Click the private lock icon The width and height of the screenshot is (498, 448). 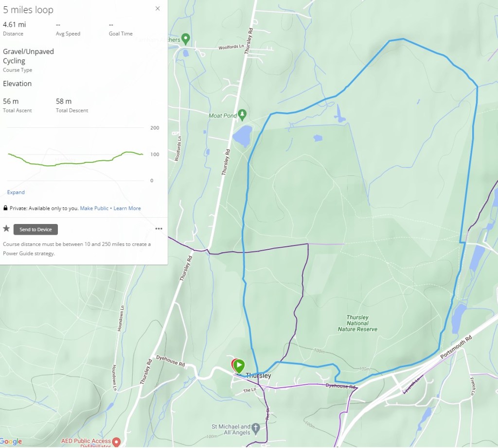(x=5, y=208)
